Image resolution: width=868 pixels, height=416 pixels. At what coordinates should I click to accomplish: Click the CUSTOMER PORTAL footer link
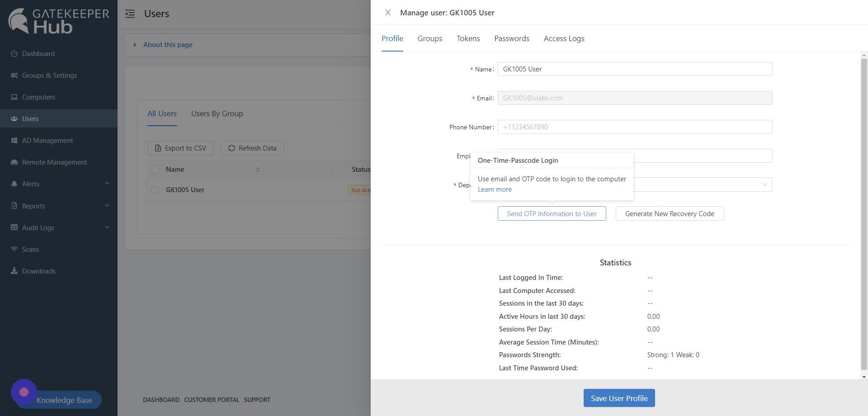212,400
